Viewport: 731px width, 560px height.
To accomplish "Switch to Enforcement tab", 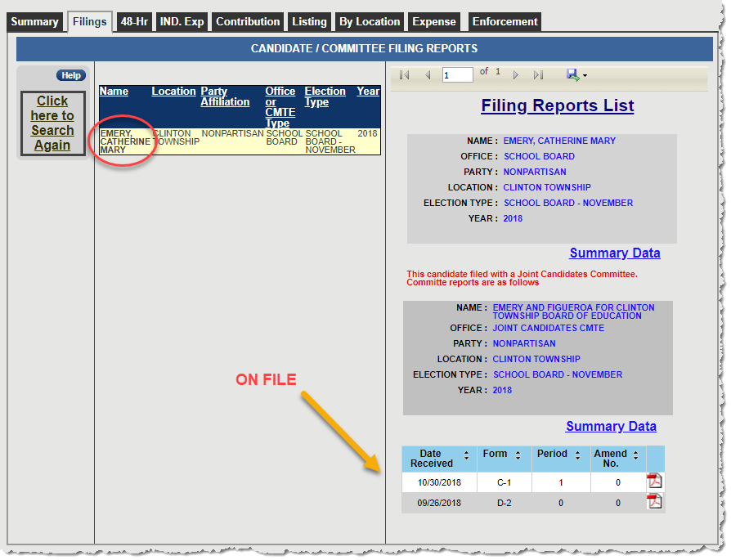I will click(x=505, y=22).
